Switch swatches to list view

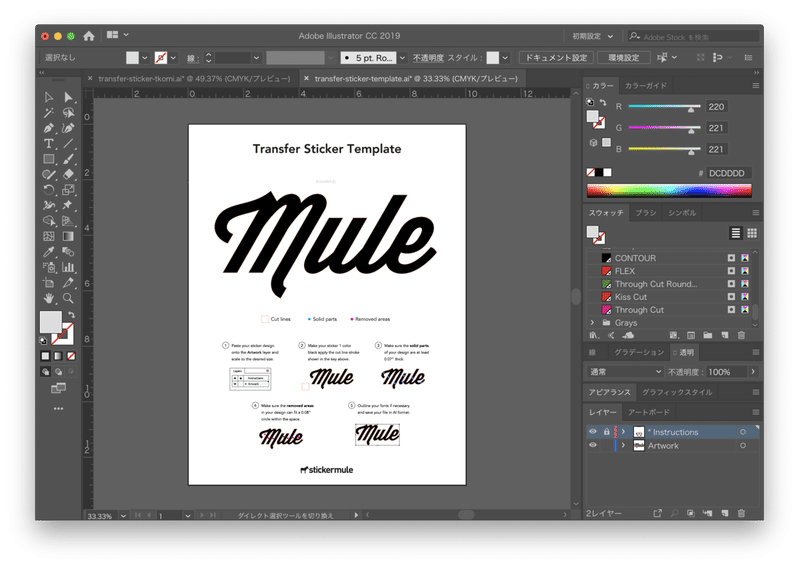point(736,233)
